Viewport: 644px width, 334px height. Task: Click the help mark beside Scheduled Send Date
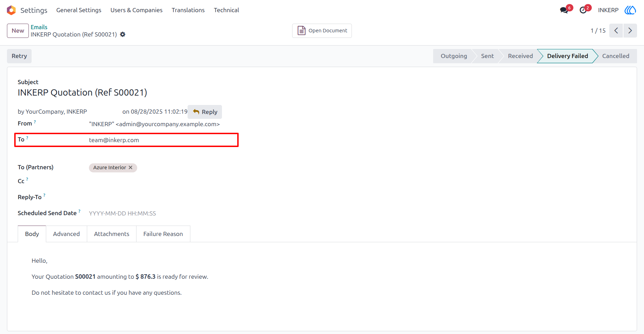click(x=80, y=211)
